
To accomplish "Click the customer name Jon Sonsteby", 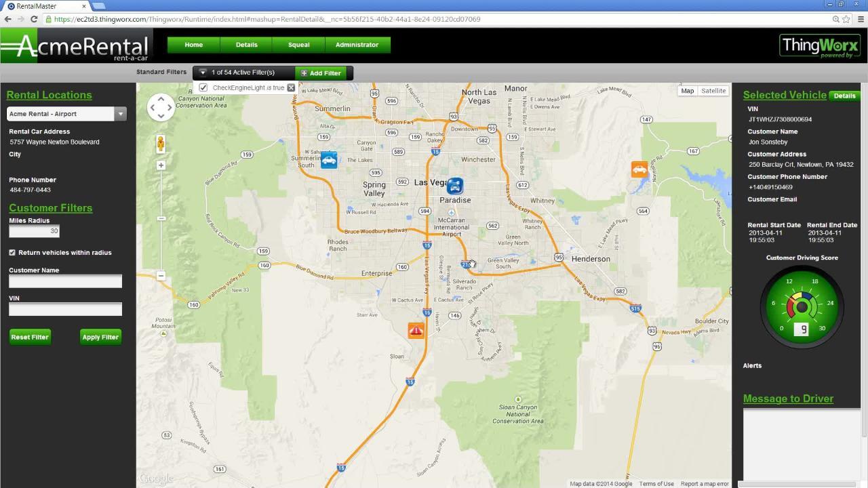I will [x=768, y=142].
